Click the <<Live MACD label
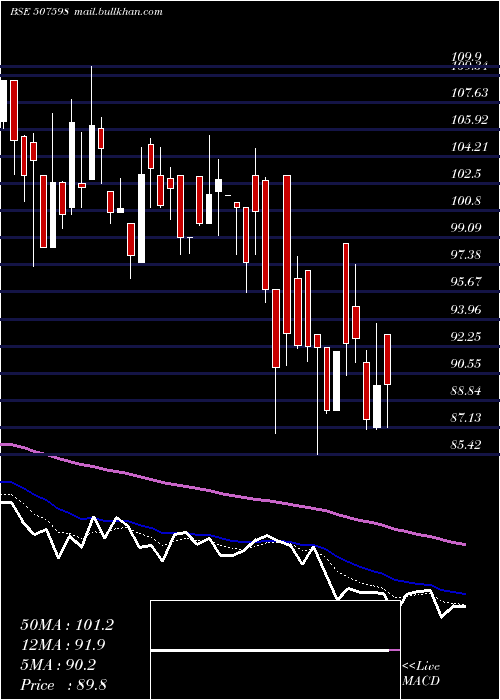 click(x=421, y=674)
